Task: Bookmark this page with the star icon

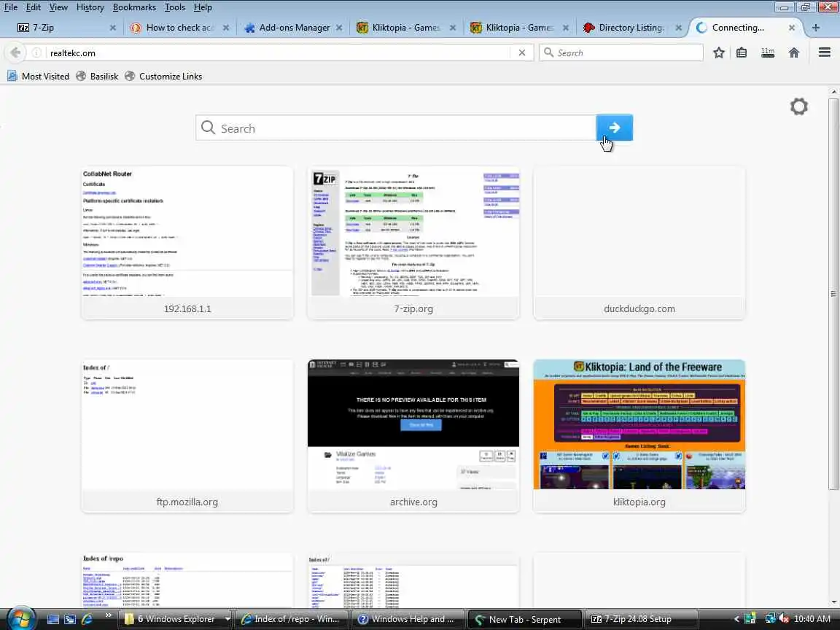Action: coord(719,52)
